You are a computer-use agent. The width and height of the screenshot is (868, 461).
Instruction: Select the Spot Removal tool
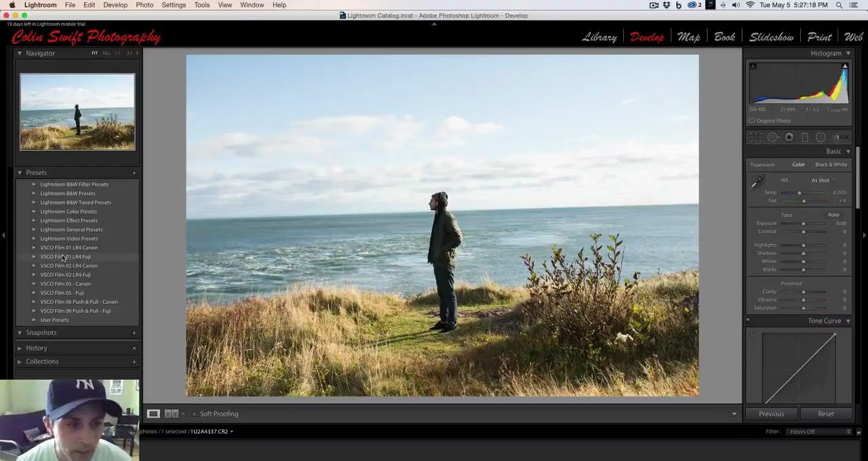772,138
